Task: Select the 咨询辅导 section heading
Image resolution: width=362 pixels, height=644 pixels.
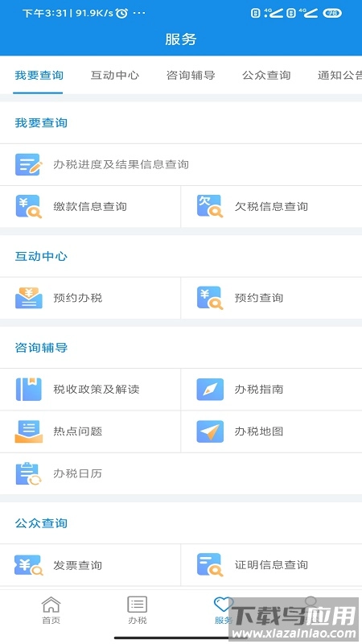Action: [x=41, y=348]
